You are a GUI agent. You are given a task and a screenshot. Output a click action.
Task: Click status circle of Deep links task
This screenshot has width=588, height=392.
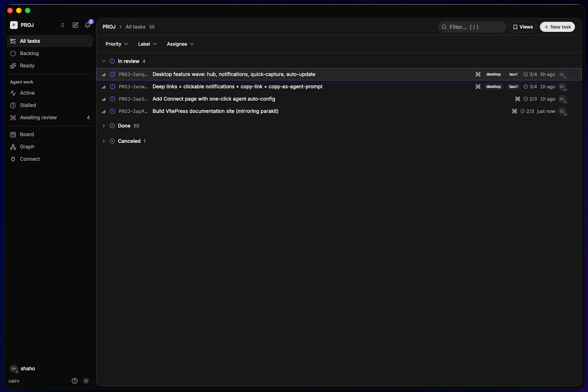(113, 87)
